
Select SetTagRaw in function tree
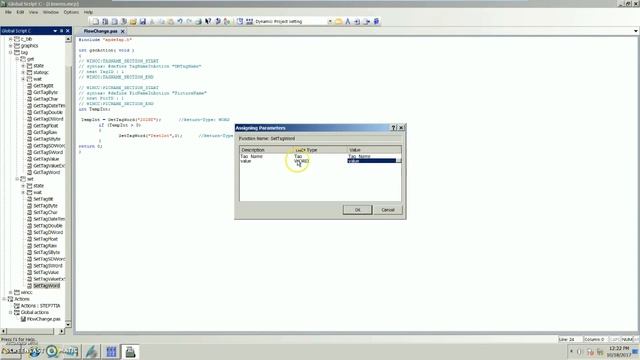45,246
